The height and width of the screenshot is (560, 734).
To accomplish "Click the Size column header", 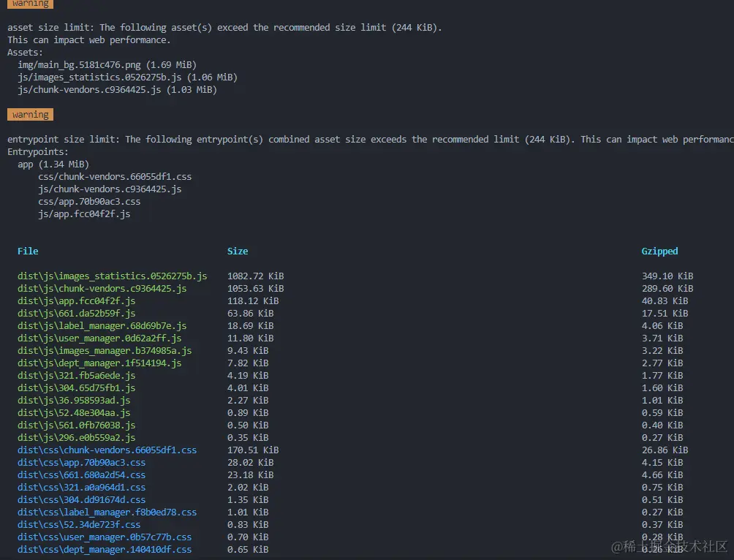I will pyautogui.click(x=238, y=251).
